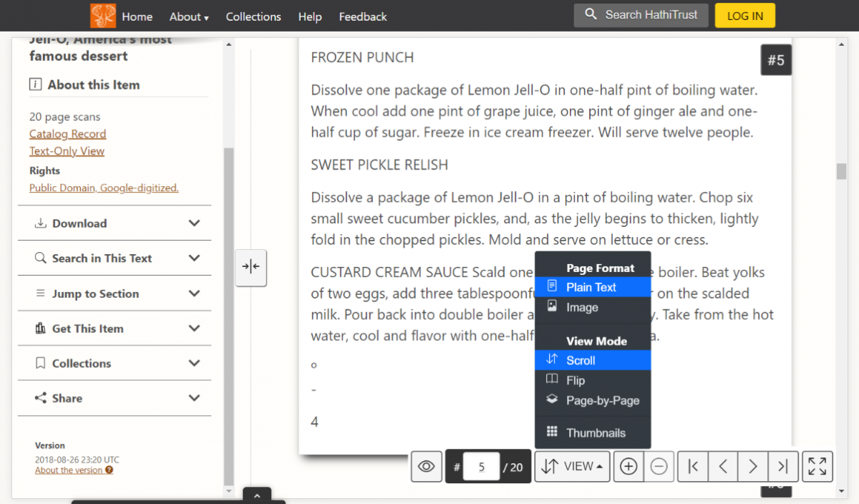Click the help icon after About the version

pos(110,470)
